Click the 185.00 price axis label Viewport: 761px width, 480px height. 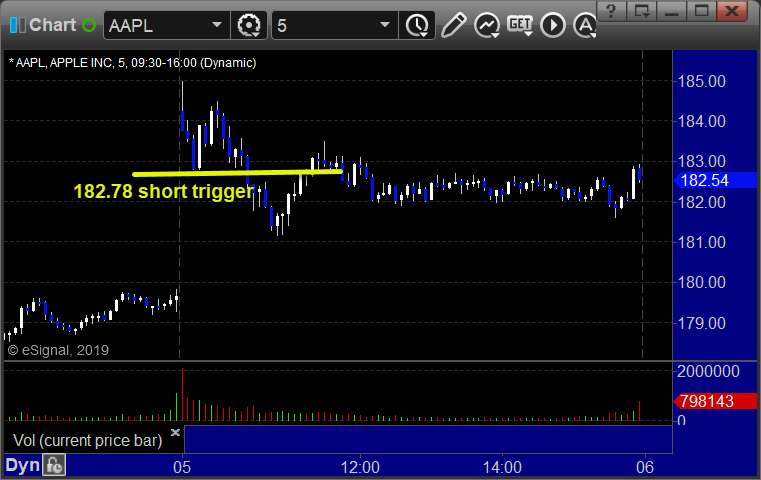[x=701, y=81]
